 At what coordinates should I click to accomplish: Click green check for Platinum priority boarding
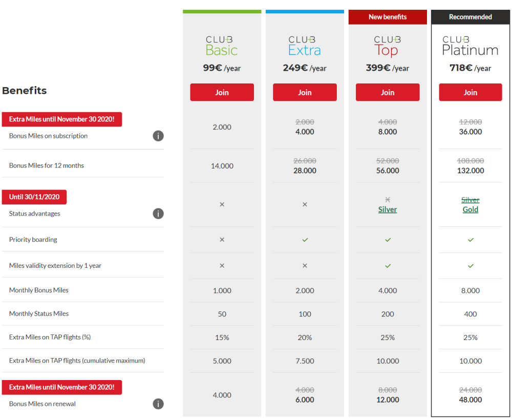471,240
